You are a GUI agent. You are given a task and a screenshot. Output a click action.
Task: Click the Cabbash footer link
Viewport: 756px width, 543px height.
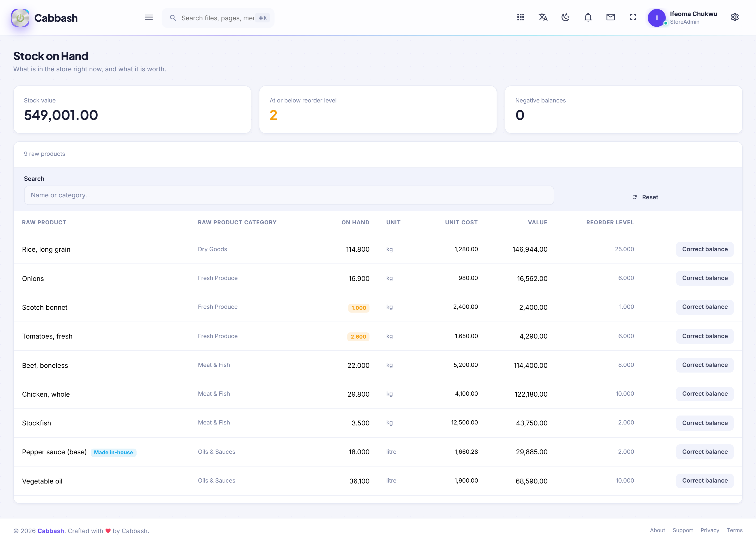click(x=51, y=531)
